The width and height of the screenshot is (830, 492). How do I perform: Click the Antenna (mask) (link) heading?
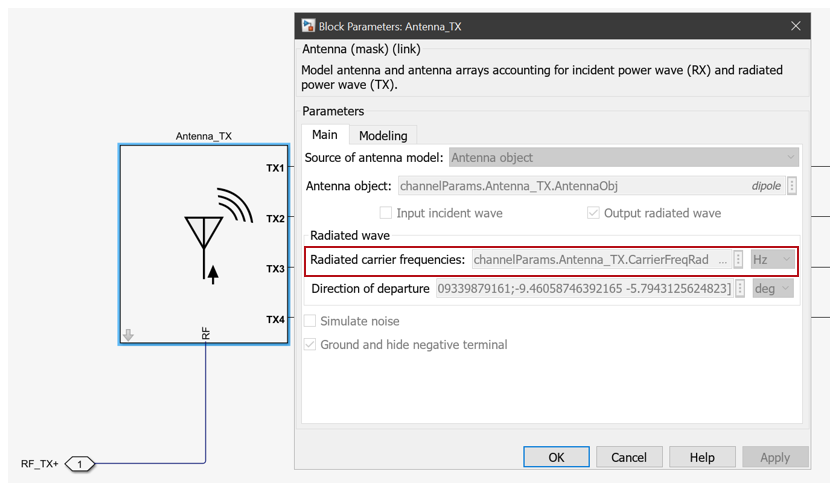tap(362, 49)
